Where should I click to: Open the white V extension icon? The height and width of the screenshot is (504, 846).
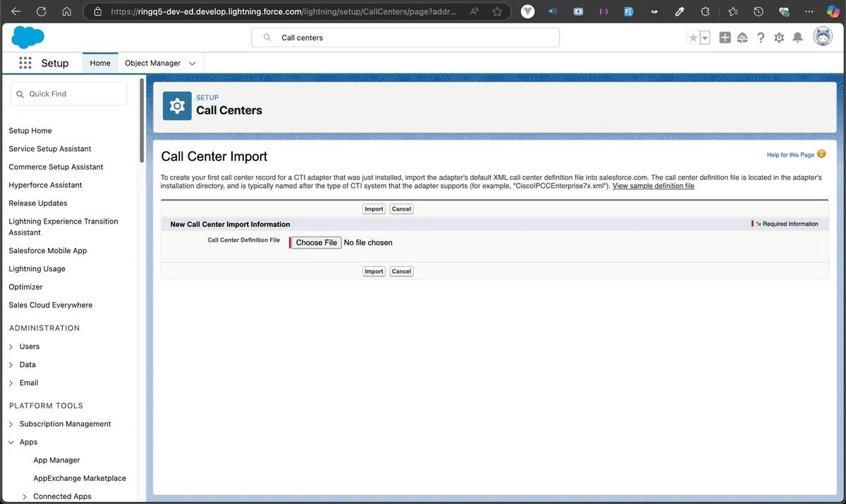click(527, 11)
